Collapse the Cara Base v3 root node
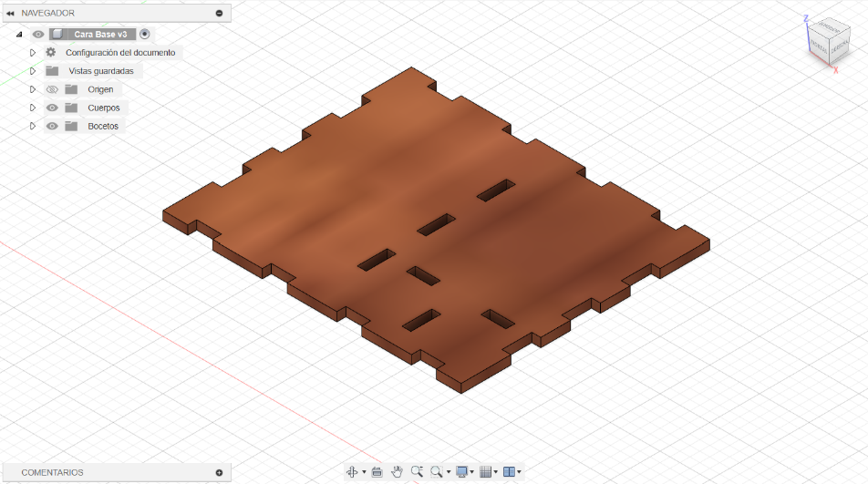This screenshot has width=868, height=484. pos(19,35)
